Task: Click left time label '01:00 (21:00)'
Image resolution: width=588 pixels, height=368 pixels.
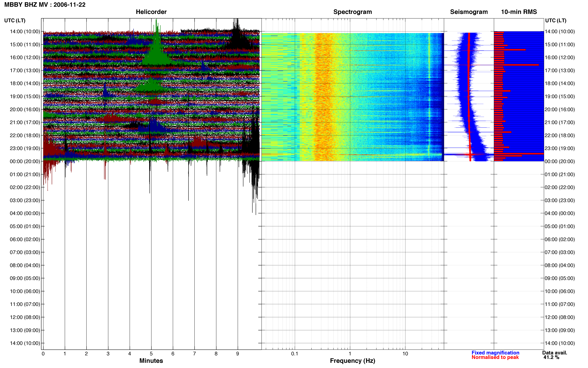Action: tap(25, 174)
